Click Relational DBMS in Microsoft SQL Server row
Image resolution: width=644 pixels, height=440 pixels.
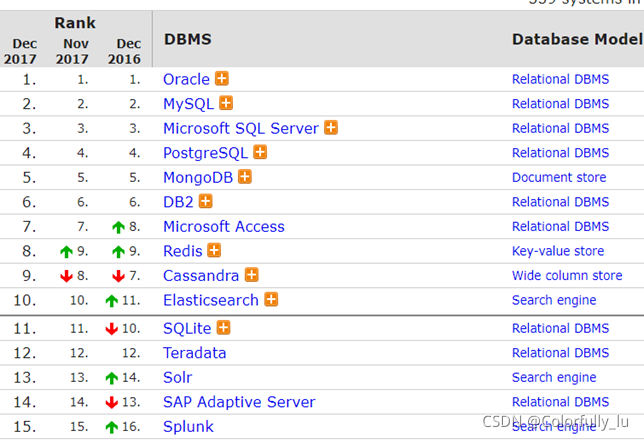(x=560, y=129)
